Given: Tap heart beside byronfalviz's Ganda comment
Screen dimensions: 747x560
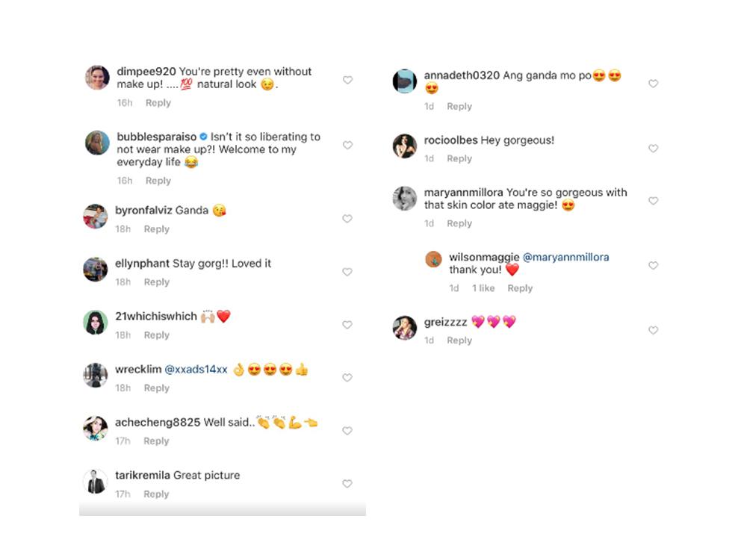Looking at the screenshot, I should 347,219.
